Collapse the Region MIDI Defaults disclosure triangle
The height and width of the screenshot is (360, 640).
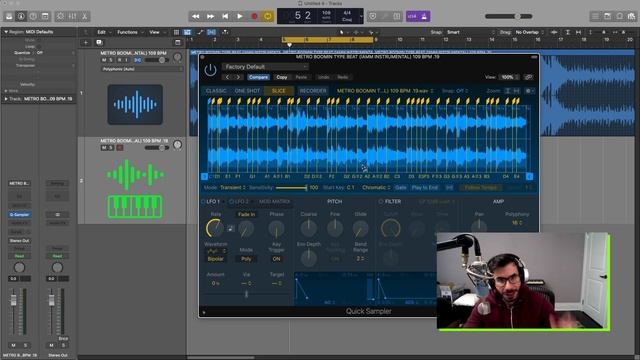click(x=6, y=32)
